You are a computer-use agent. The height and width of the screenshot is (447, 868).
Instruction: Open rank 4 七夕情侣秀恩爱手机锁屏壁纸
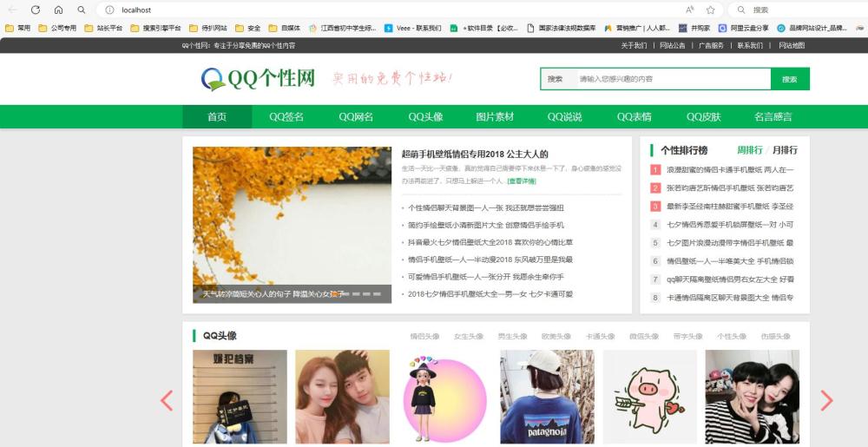[x=730, y=225]
